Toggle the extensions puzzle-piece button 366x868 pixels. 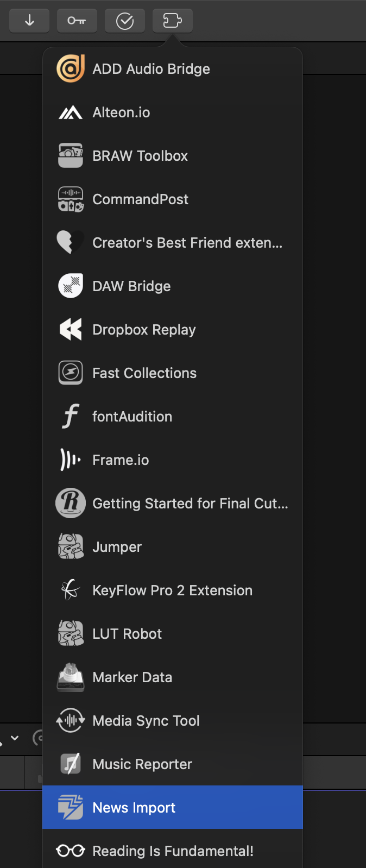(172, 21)
